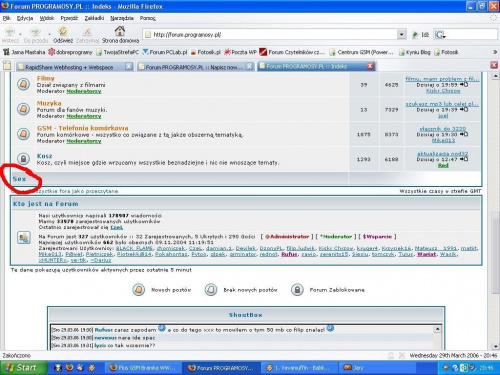Click the green Idź go arrow
500x375 pixels.
[x=415, y=34]
